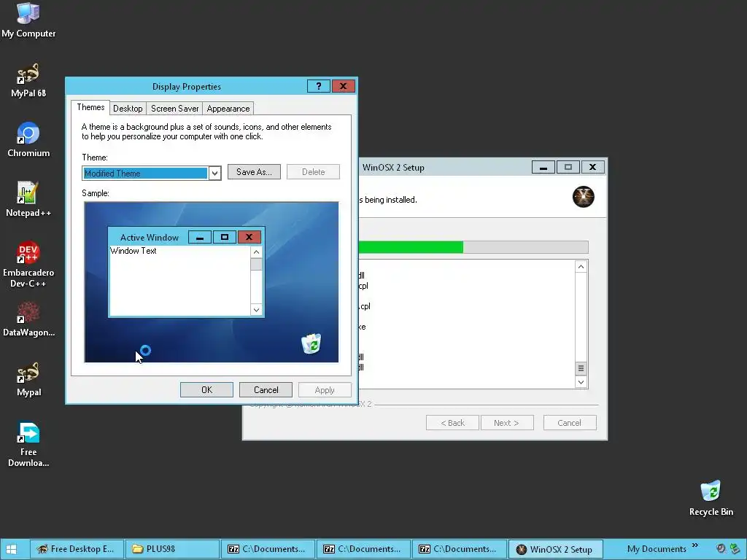Screen dimensions: 747x560
Task: Click Next in WinOSX 2 Setup
Action: pyautogui.click(x=507, y=423)
